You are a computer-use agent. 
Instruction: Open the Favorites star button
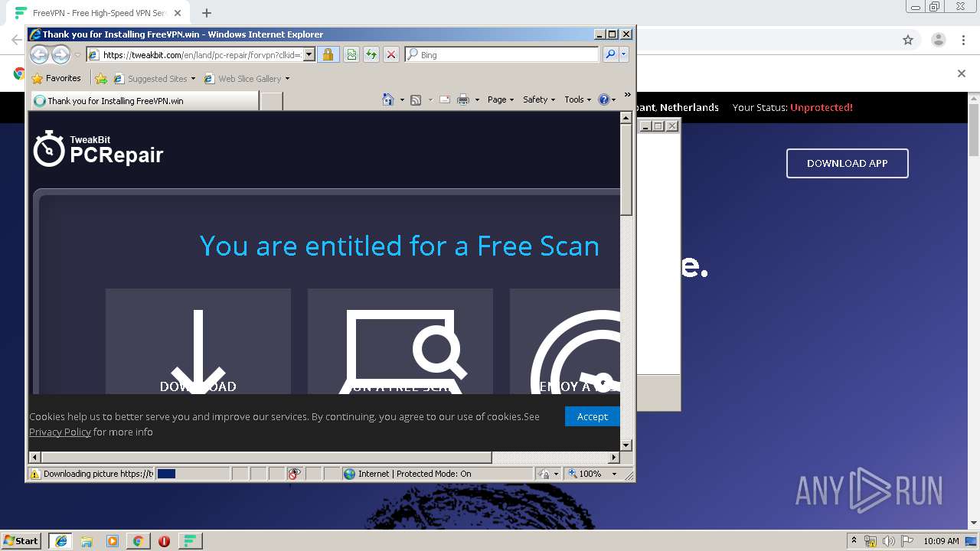(x=56, y=78)
